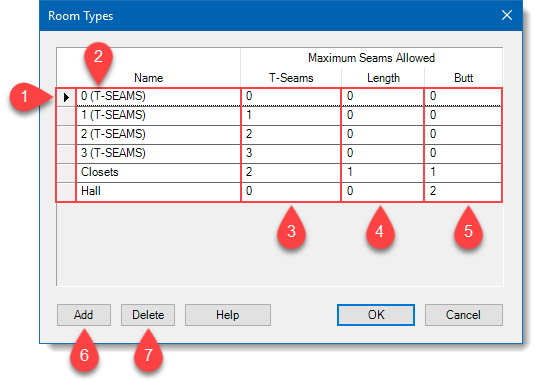
Task: Cancel the Room Types dialog
Action: [463, 315]
